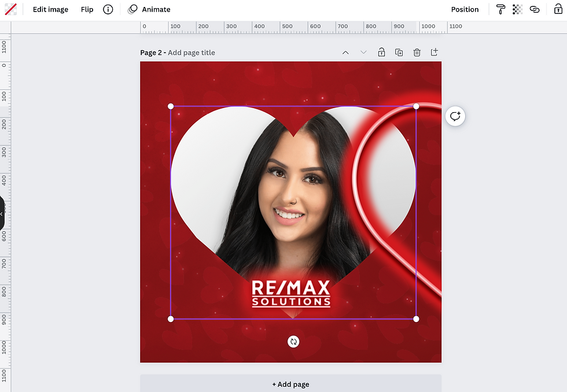Copy a link using the chain icon
Image resolution: width=567 pixels, height=392 pixels.
(535, 9)
